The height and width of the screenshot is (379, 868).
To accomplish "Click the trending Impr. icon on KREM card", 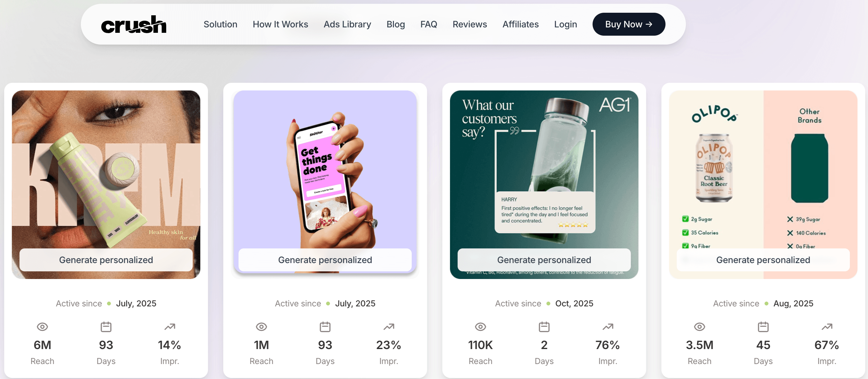I will click(169, 326).
